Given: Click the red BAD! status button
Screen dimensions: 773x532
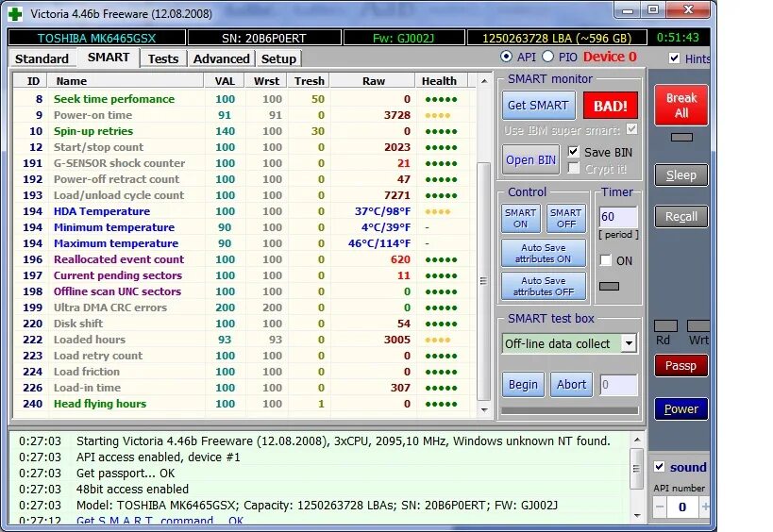Looking at the screenshot, I should [611, 106].
